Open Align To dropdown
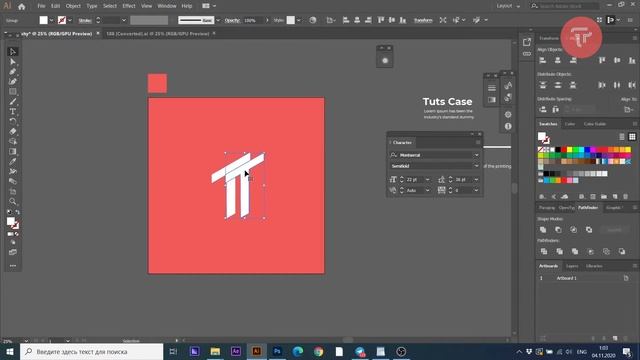Viewport: 640px width, 360px height. point(629,109)
